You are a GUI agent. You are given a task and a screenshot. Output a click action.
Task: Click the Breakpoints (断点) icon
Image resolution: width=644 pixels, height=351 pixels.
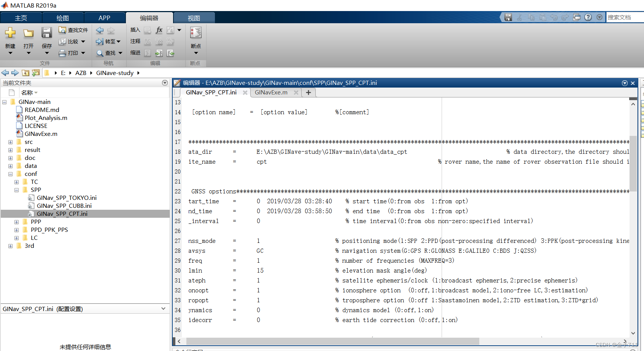196,33
